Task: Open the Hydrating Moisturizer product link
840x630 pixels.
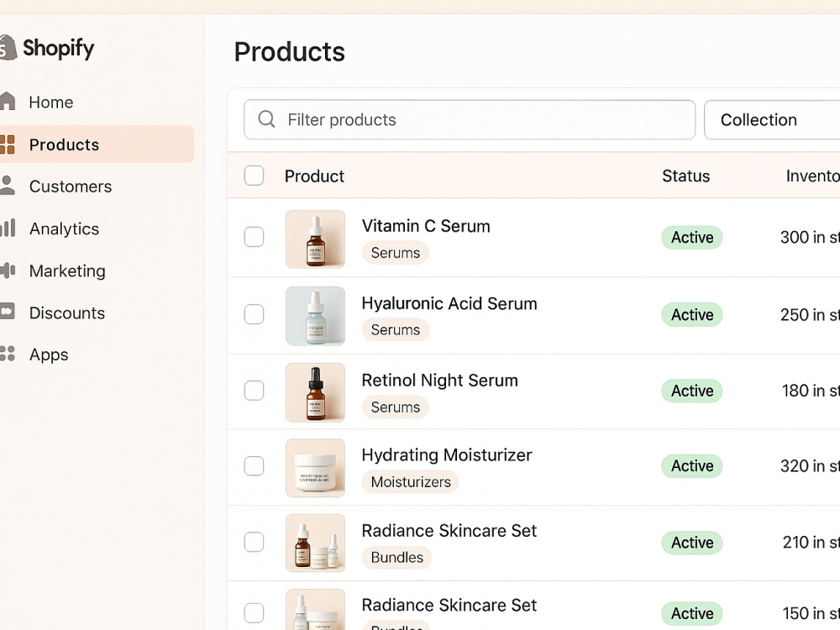Action: point(447,454)
